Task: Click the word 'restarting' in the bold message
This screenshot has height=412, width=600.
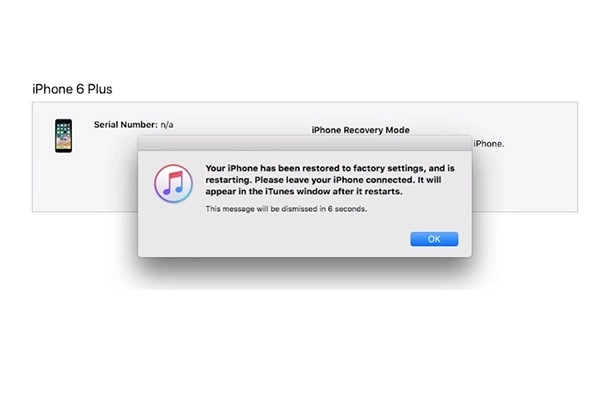Action: (x=227, y=180)
